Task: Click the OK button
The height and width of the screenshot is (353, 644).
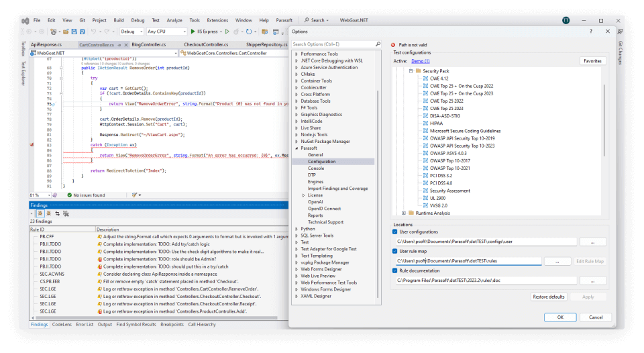Action: [x=560, y=317]
